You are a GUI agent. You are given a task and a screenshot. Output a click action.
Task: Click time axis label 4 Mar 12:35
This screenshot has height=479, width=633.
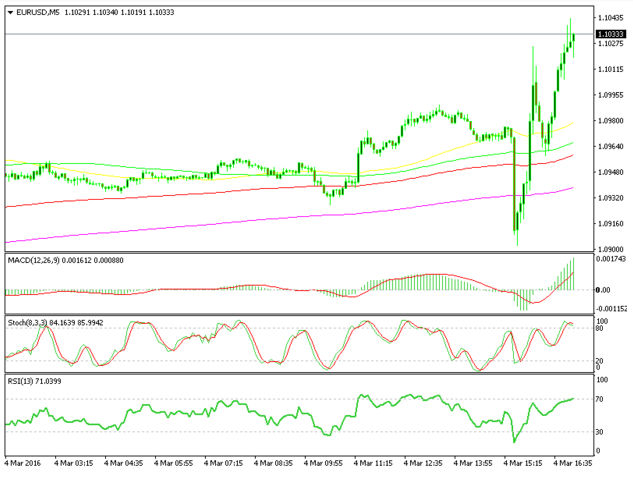point(423,463)
